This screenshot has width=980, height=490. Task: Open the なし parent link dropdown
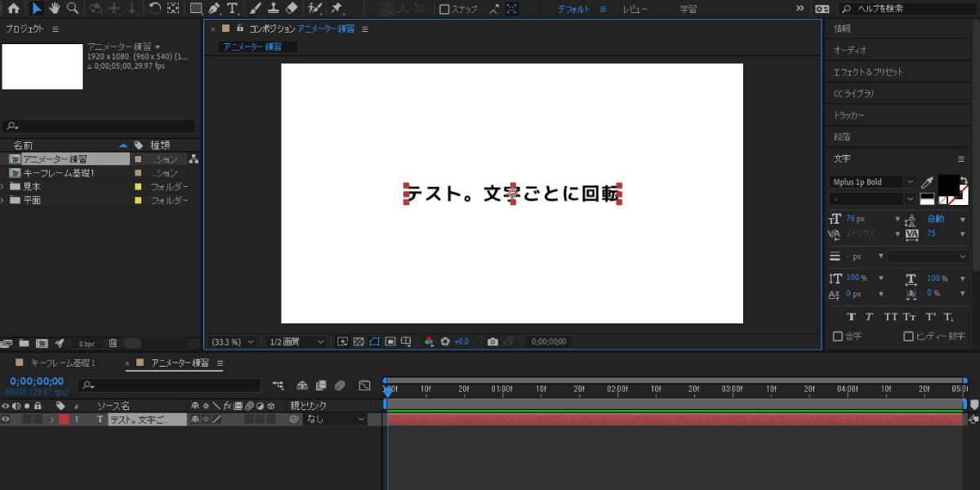point(336,419)
